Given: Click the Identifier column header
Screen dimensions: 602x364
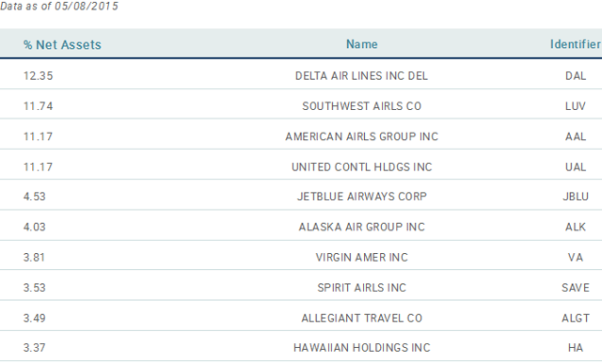Looking at the screenshot, I should click(576, 44).
